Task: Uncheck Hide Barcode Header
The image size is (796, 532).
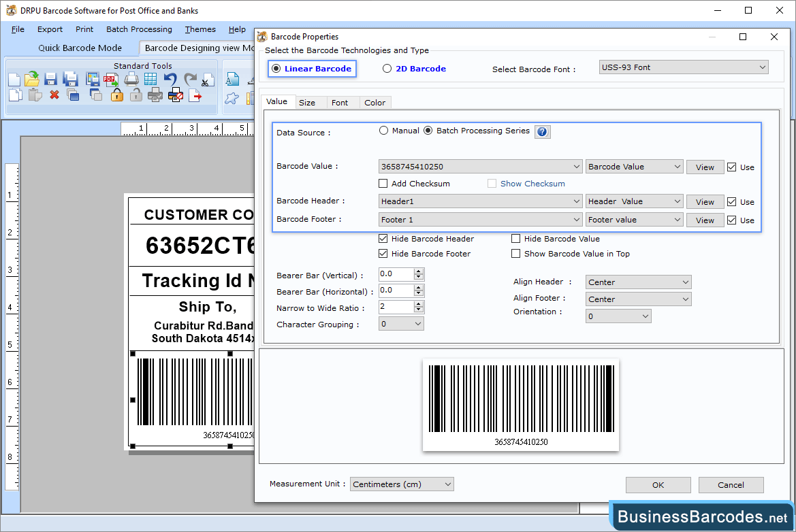Action: (x=383, y=238)
